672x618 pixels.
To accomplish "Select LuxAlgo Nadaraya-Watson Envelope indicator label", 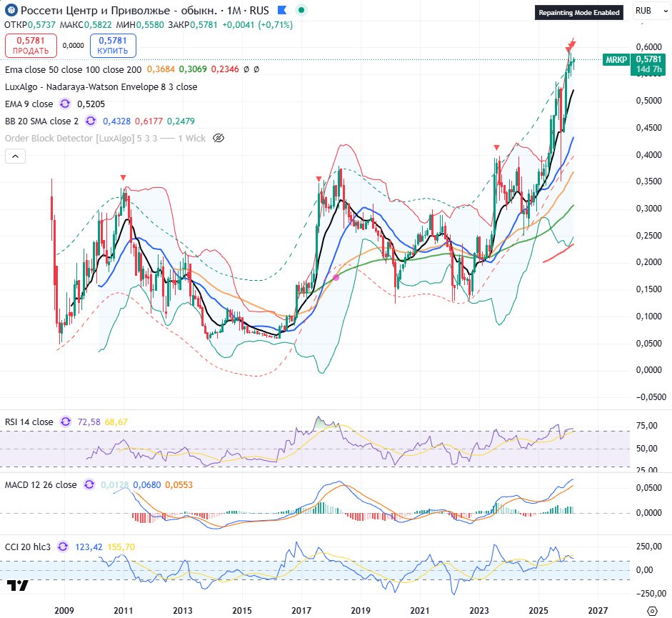I will tap(101, 86).
